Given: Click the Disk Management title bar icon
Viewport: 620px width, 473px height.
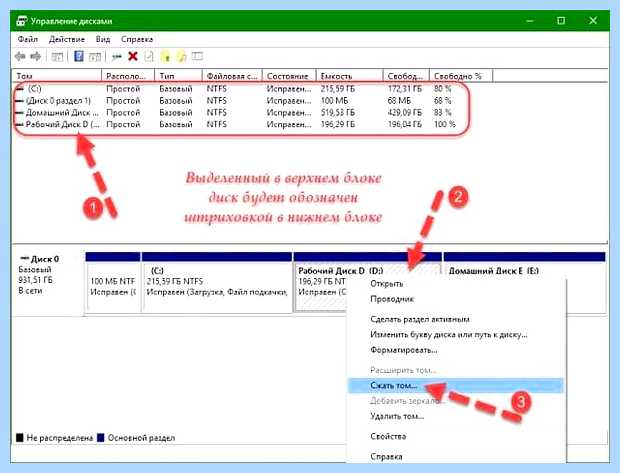Looking at the screenshot, I should (x=22, y=21).
